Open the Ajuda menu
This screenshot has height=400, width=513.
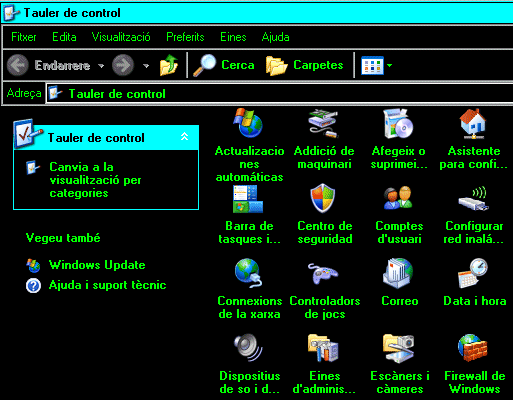click(275, 37)
